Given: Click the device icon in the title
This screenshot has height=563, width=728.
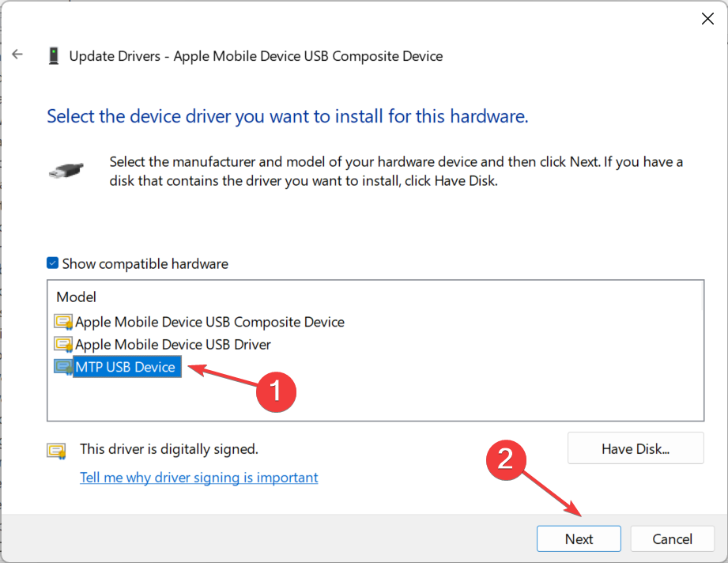Looking at the screenshot, I should click(54, 55).
